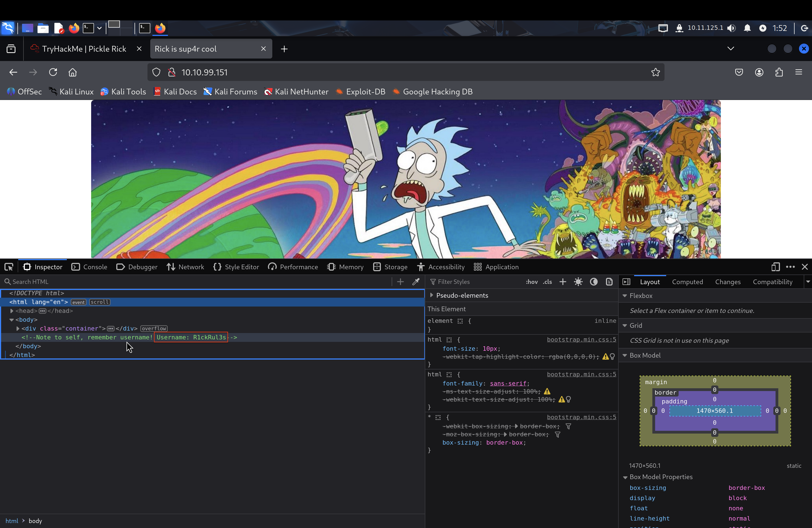This screenshot has height=528, width=812.
Task: Open tracking protection shield icon
Action: point(156,72)
